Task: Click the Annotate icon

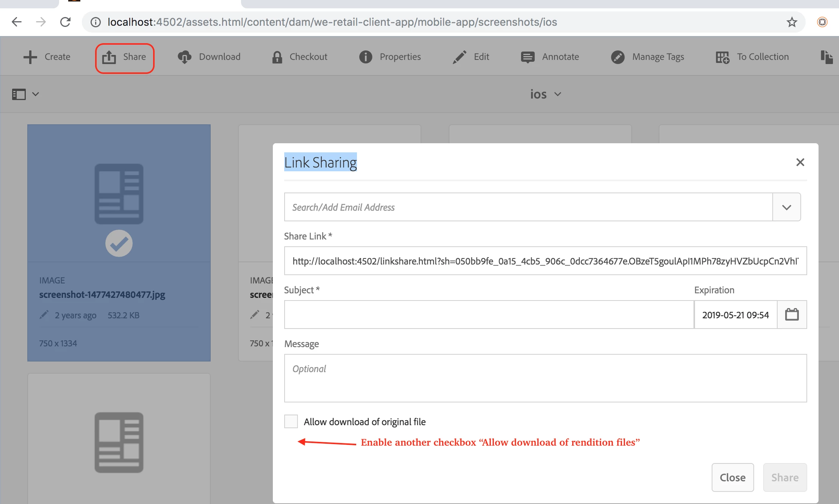Action: [528, 57]
